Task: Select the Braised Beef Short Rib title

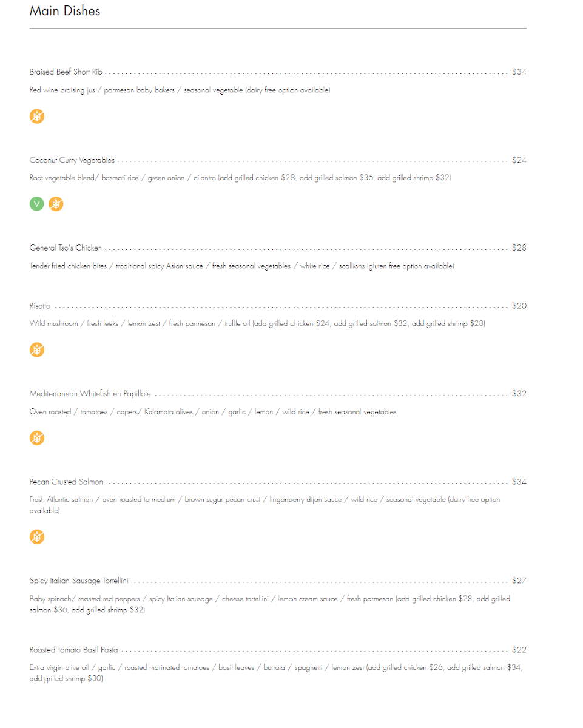Action: pyautogui.click(x=66, y=72)
